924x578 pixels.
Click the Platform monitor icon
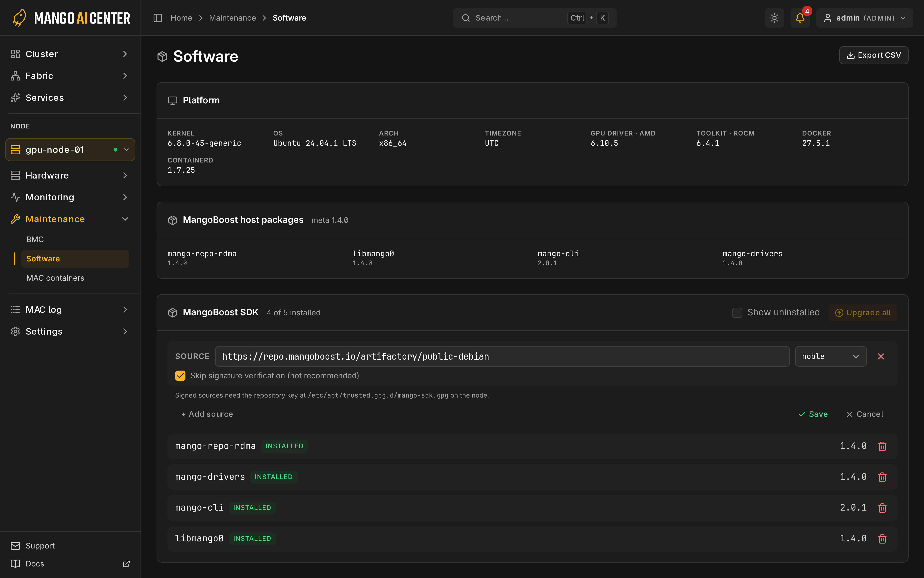click(x=173, y=101)
